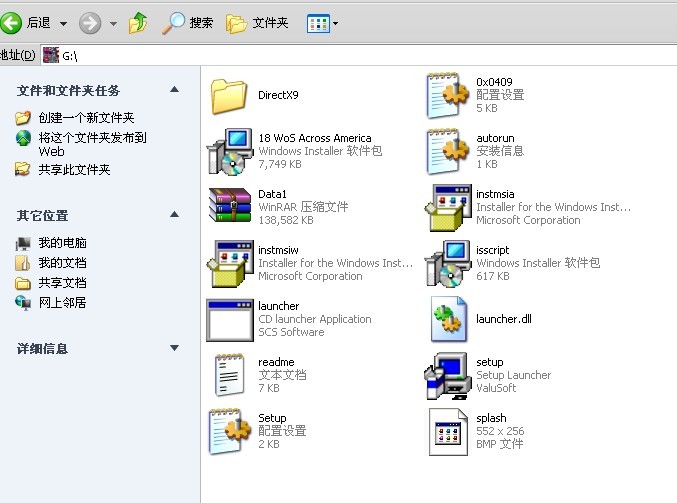
Task: Select the launcher.dll file icon
Action: tap(449, 319)
